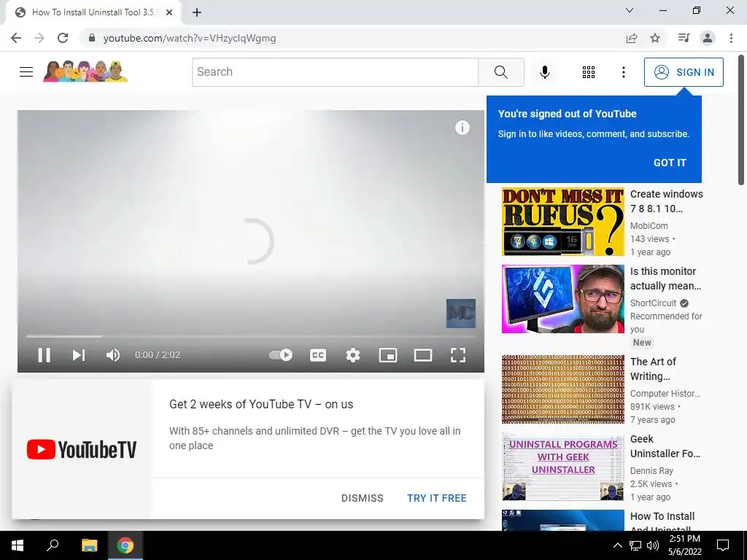Open the YouTube apps grid

[x=589, y=72]
